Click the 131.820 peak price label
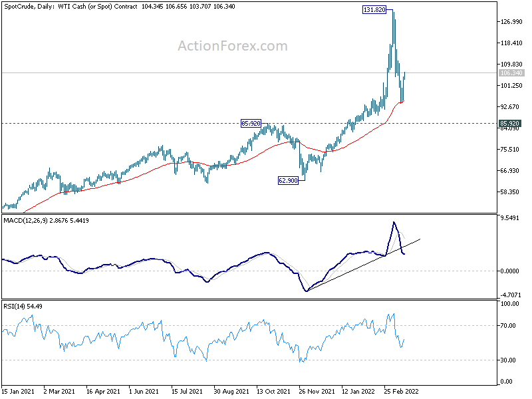 click(x=374, y=10)
